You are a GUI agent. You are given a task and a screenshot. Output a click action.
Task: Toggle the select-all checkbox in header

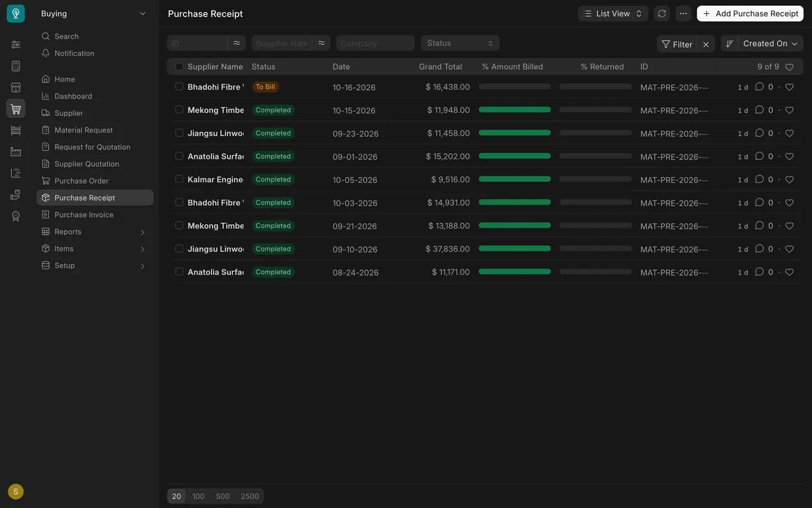(179, 67)
